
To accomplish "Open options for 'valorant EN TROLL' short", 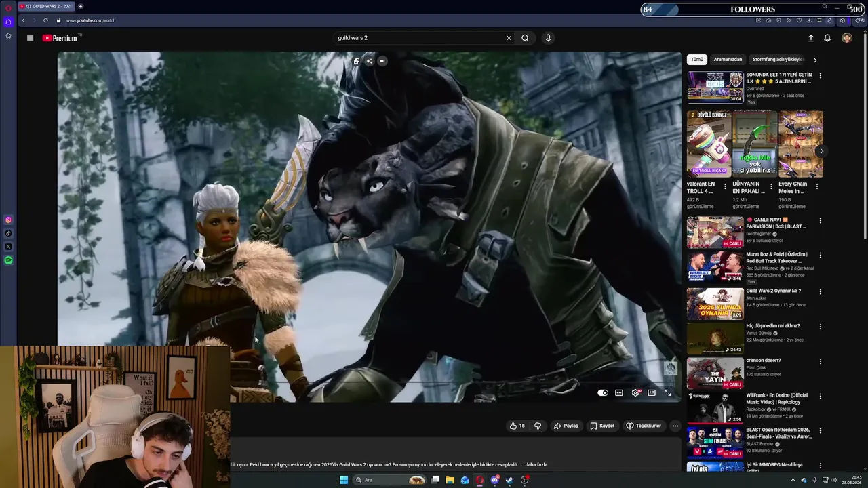I will click(725, 186).
